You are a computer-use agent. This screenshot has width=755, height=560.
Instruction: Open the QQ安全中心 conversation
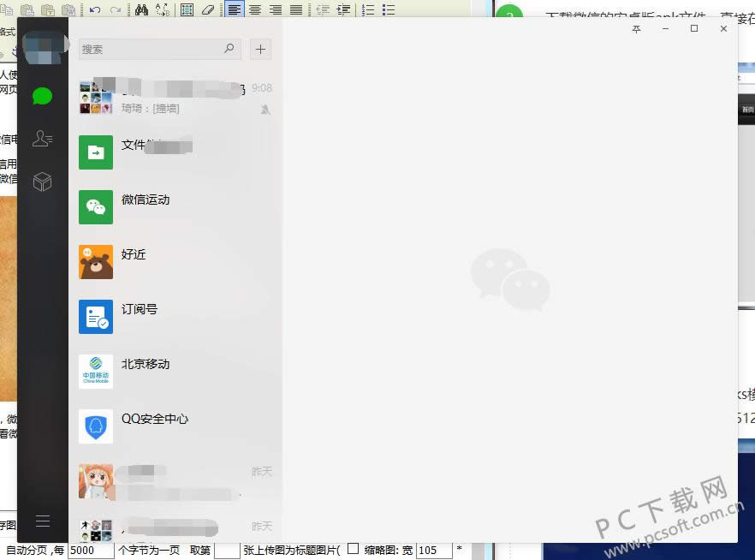[175, 426]
